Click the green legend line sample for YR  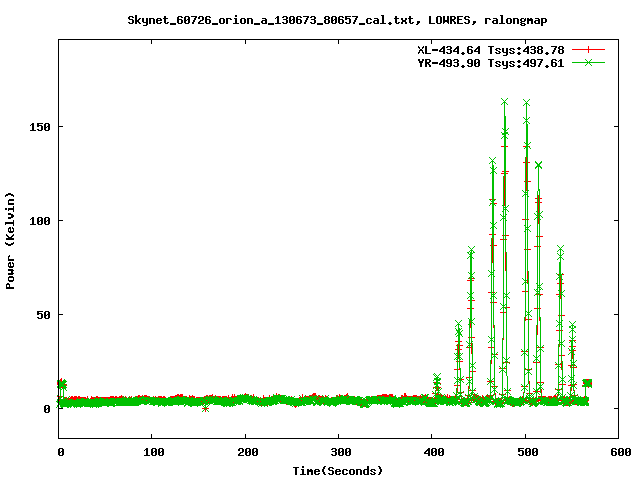[x=588, y=62]
